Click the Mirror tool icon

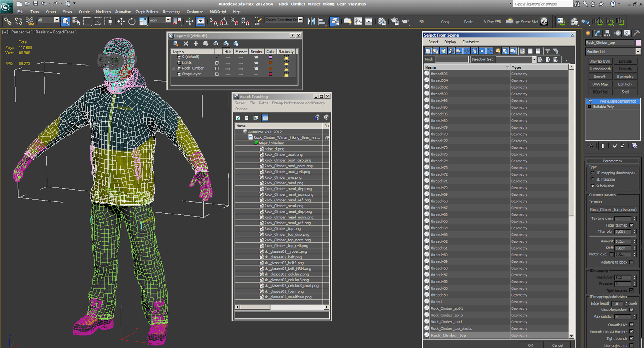click(311, 21)
